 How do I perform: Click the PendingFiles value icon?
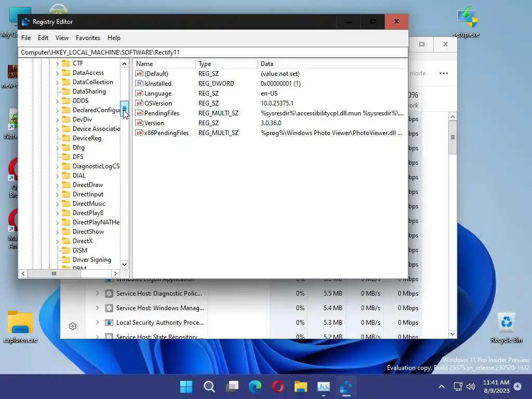pos(139,113)
